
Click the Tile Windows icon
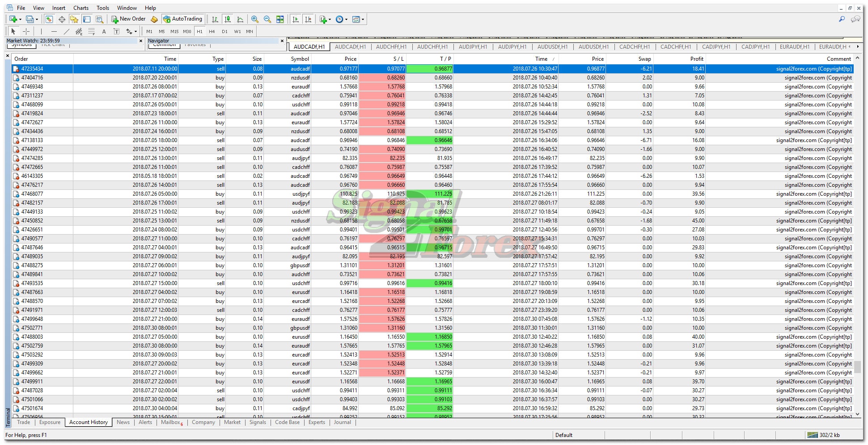tap(280, 19)
